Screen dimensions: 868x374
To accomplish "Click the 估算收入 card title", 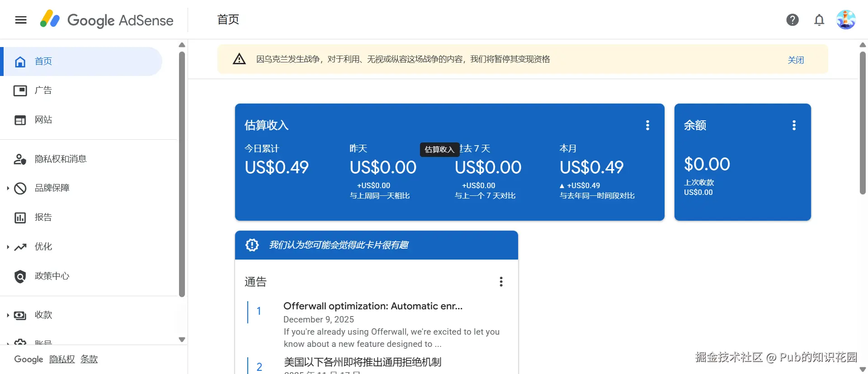I will tap(266, 125).
